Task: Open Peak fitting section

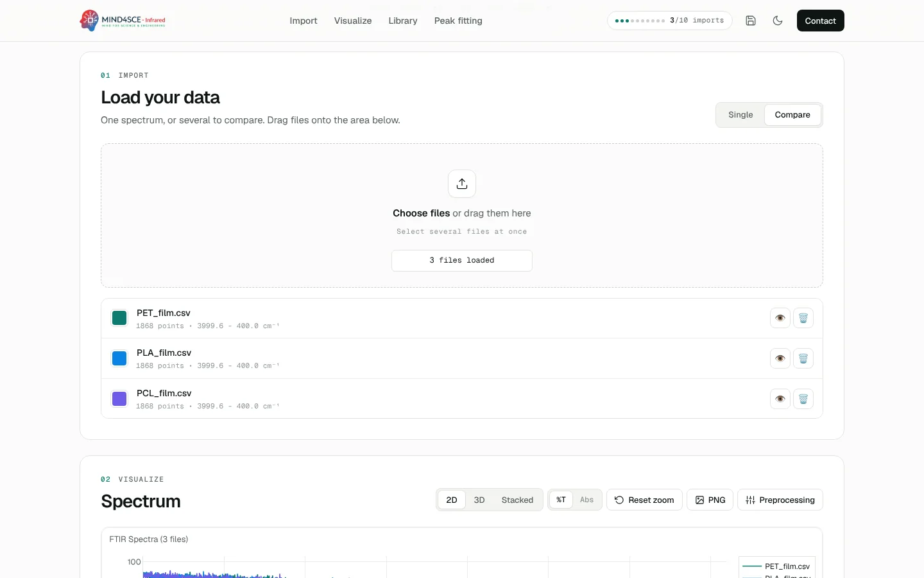Action: 458,21
